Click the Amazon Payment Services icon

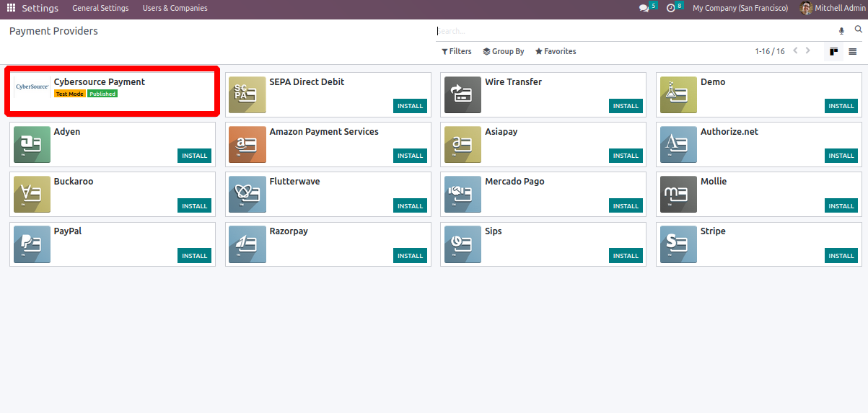pos(247,145)
